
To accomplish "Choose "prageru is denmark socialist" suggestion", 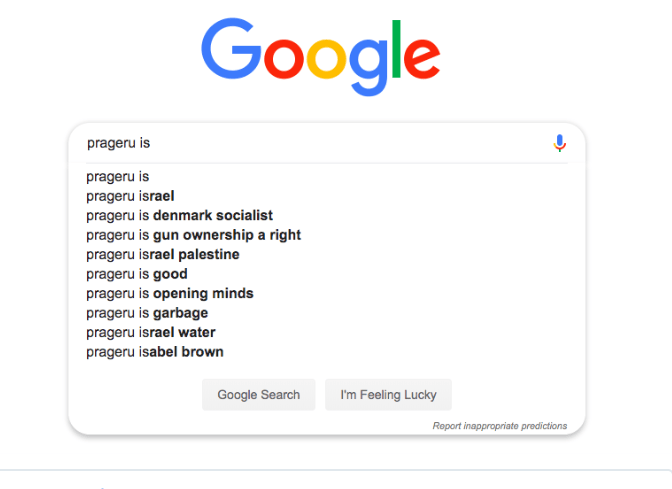I will click(x=179, y=215).
